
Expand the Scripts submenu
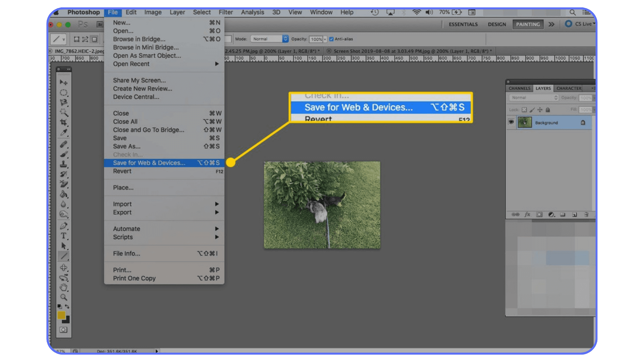(x=164, y=237)
